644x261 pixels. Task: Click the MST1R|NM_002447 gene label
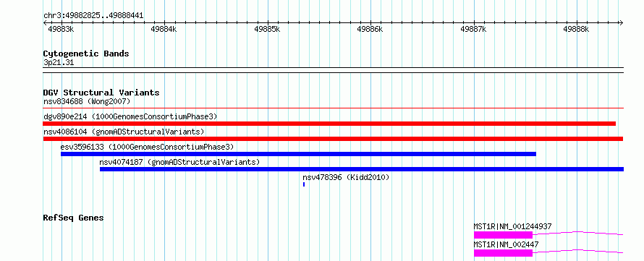(x=506, y=245)
